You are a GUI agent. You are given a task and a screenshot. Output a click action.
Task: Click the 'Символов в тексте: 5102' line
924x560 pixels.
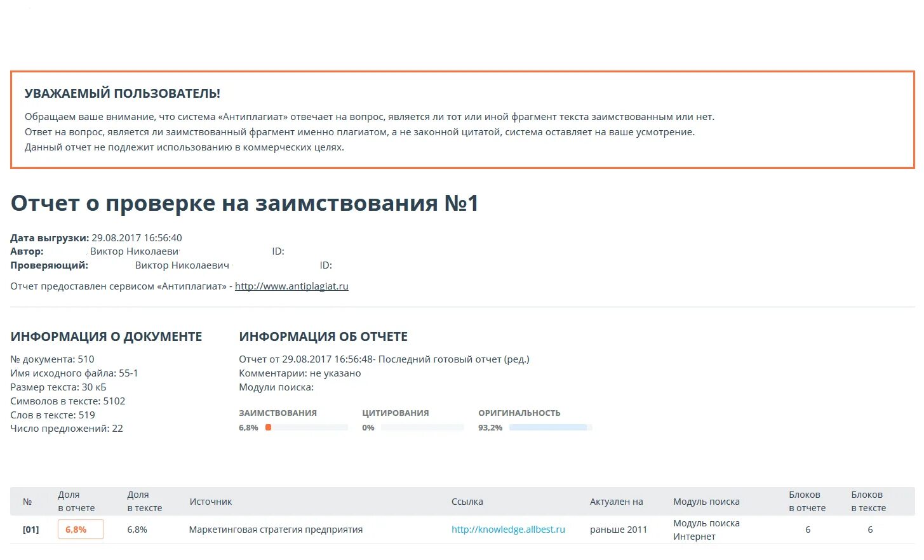68,401
